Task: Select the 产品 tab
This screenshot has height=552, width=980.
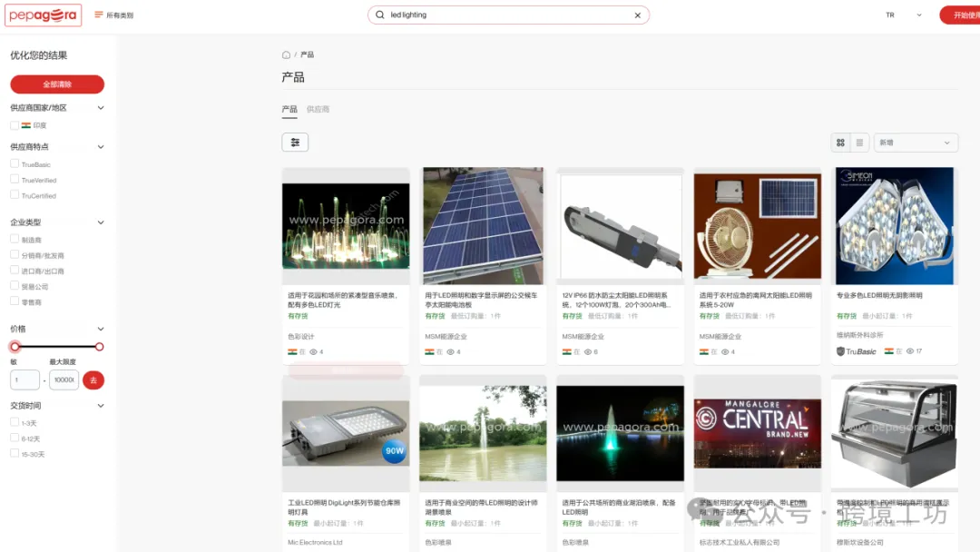Action: [289, 110]
